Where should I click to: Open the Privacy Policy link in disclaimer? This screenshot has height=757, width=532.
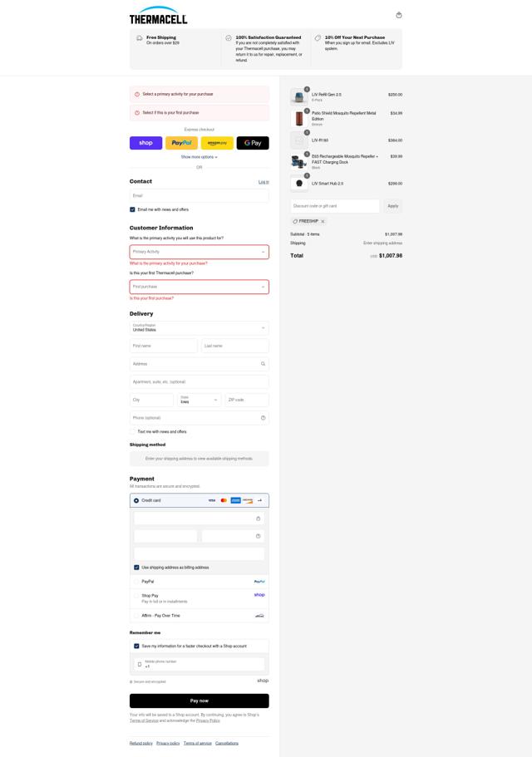[208, 720]
